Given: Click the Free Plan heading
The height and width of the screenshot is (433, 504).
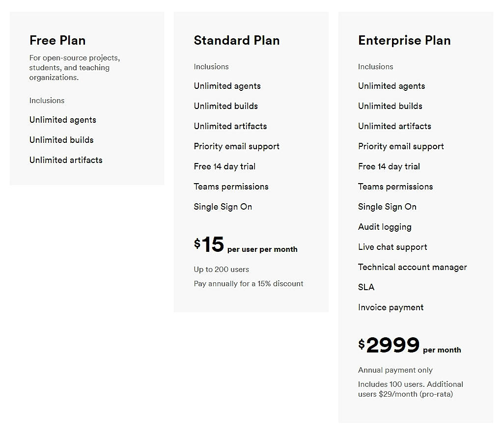Looking at the screenshot, I should (57, 40).
